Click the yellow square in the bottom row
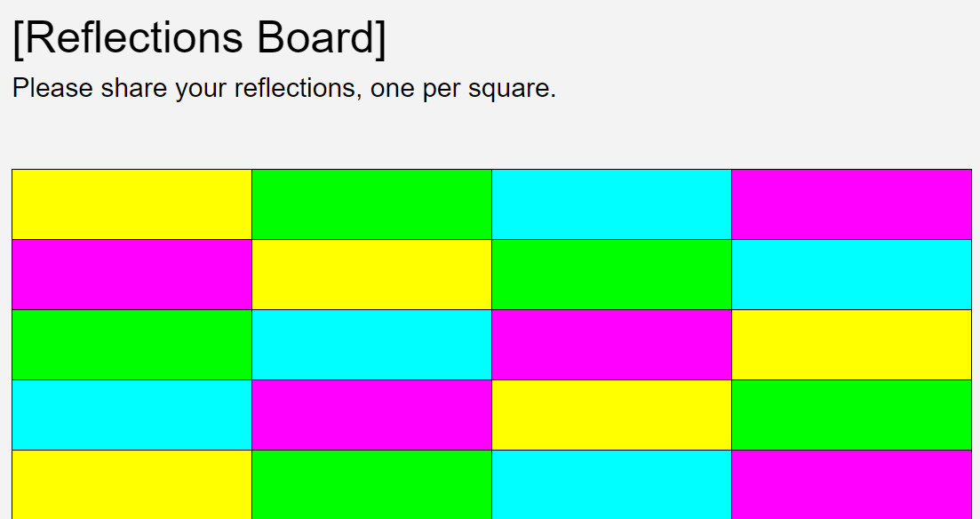Viewport: 980px width, 519px height. coord(131,484)
